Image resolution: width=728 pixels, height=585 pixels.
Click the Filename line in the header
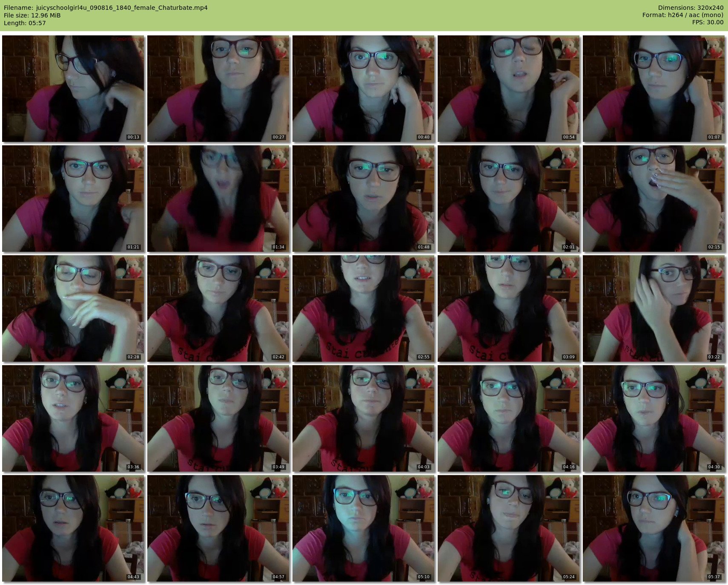106,8
